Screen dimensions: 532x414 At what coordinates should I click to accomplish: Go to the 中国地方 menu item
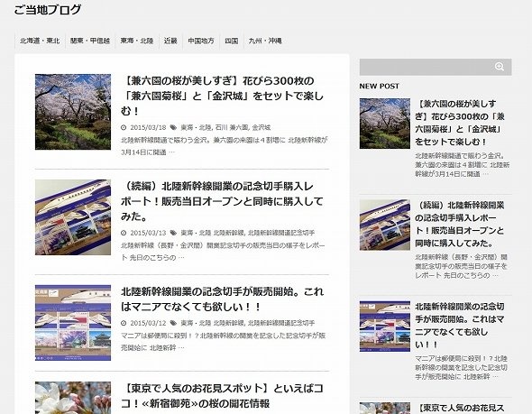[x=201, y=41]
